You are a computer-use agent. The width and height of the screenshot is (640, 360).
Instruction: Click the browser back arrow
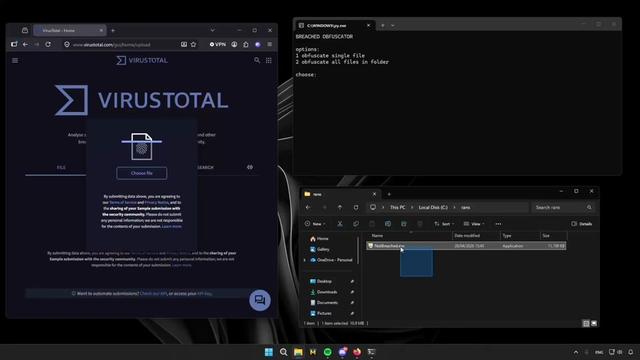click(25, 44)
